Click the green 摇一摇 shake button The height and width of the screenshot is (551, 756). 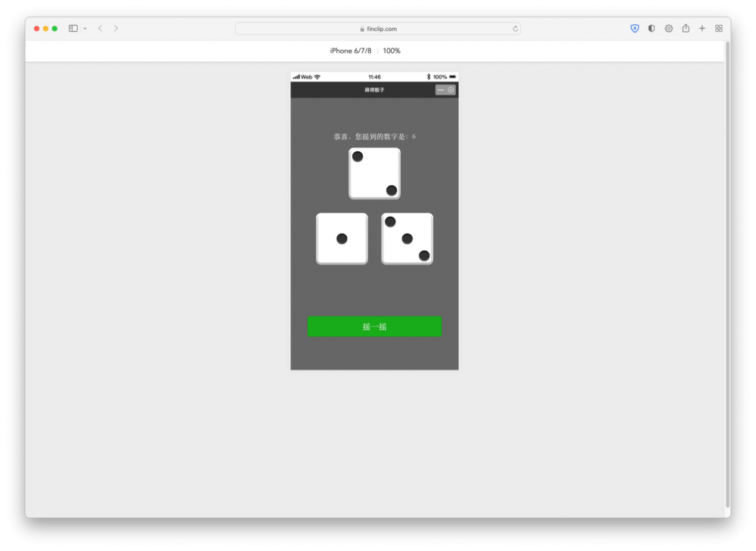374,327
